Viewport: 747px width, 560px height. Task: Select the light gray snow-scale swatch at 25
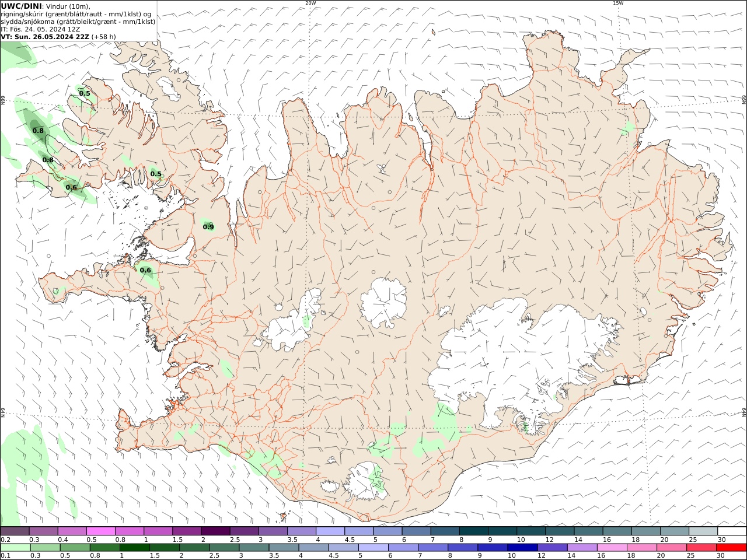point(703,531)
